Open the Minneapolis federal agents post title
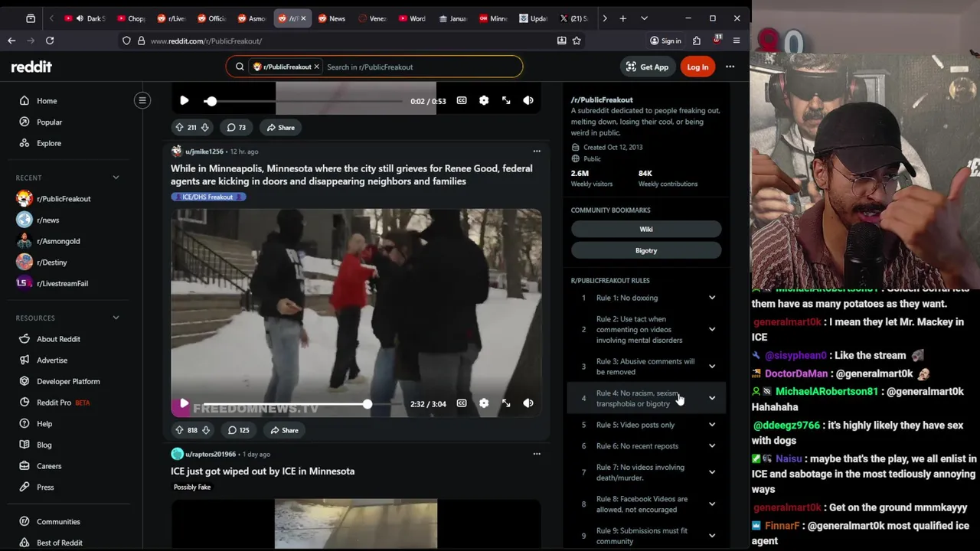Viewport: 980px width, 551px height. pyautogui.click(x=351, y=174)
